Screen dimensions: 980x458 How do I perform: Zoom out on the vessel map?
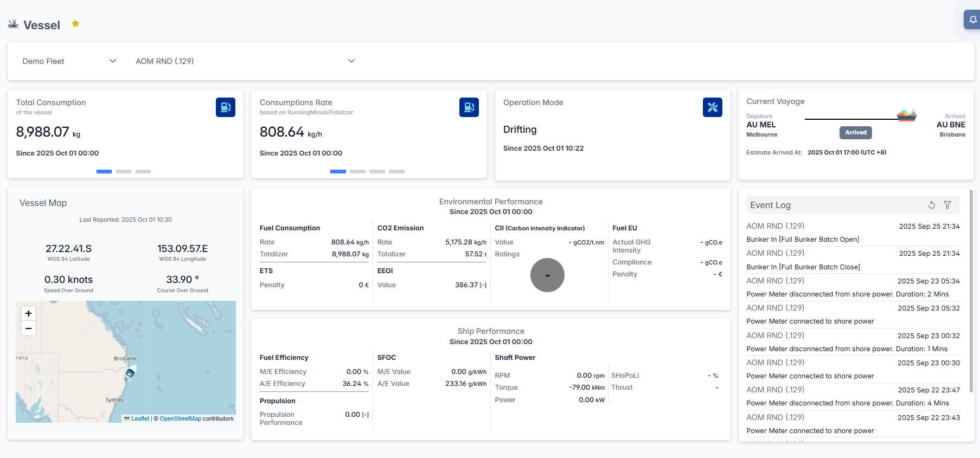point(29,328)
